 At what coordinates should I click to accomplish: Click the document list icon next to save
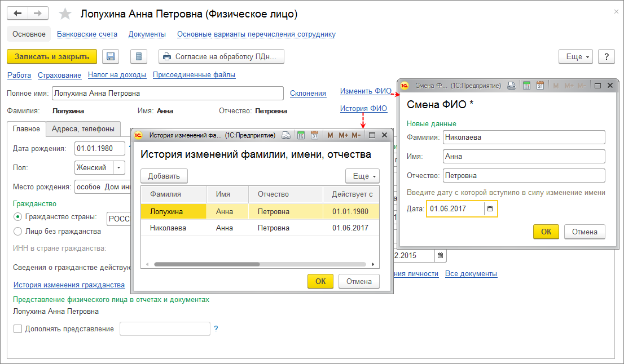tap(139, 56)
